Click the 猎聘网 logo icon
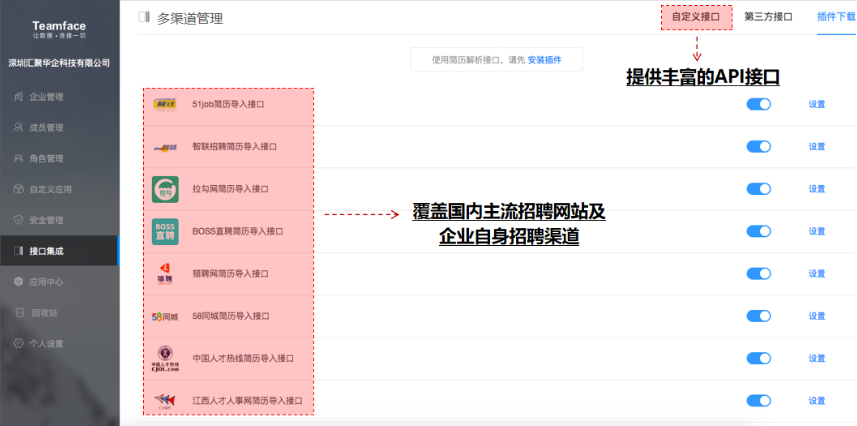This screenshot has height=426, width=857. coord(165,274)
